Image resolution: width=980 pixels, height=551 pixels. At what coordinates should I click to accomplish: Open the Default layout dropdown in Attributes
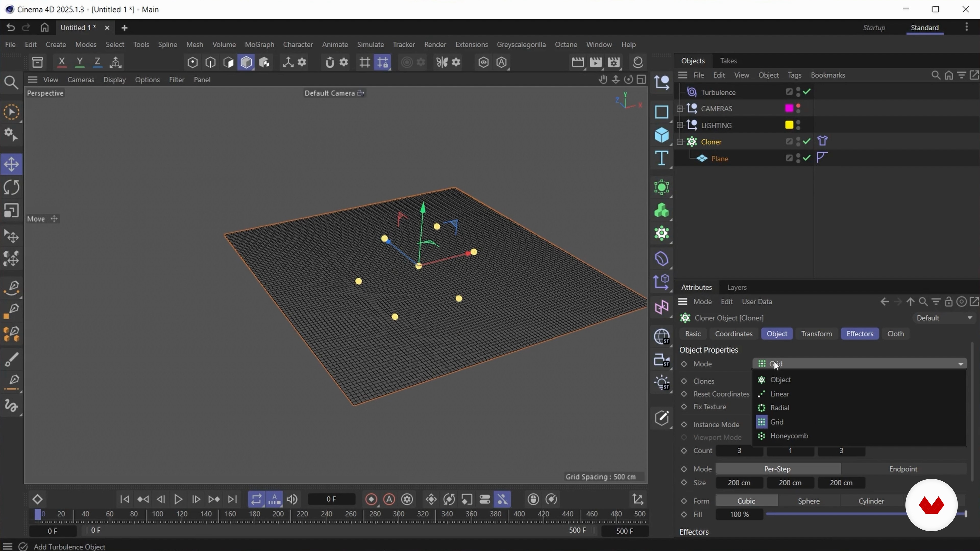pos(944,318)
